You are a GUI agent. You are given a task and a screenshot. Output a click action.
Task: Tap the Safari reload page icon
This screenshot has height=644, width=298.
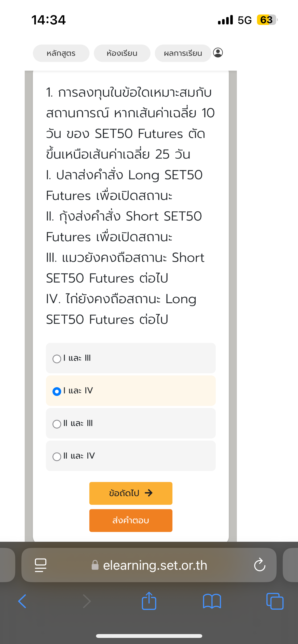click(260, 565)
